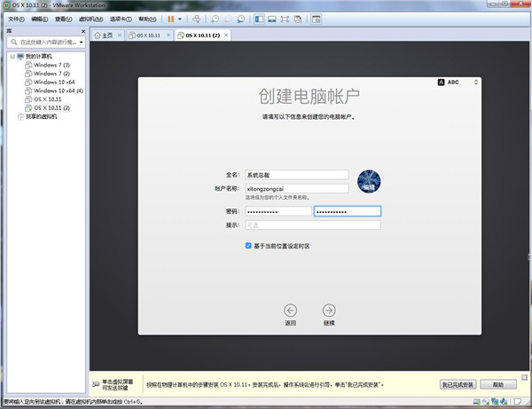Edit the user account avatar picture
The image size is (532, 409).
369,182
